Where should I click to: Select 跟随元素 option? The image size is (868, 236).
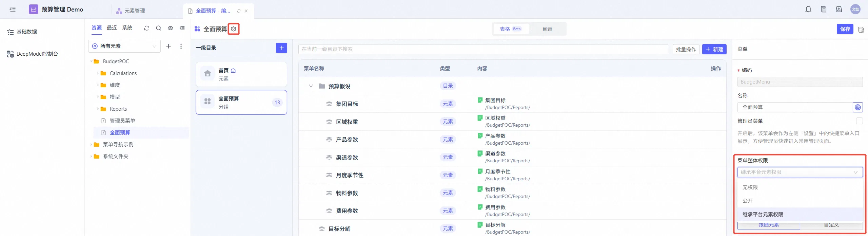tap(769, 225)
